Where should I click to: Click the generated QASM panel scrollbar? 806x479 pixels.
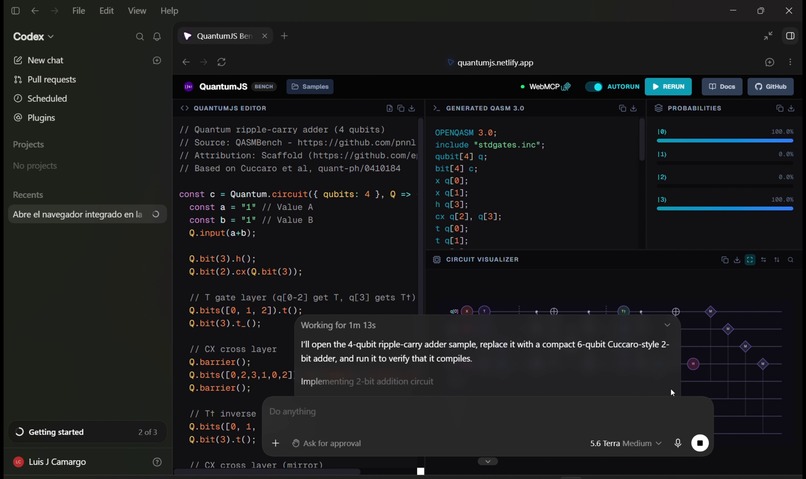click(x=642, y=140)
